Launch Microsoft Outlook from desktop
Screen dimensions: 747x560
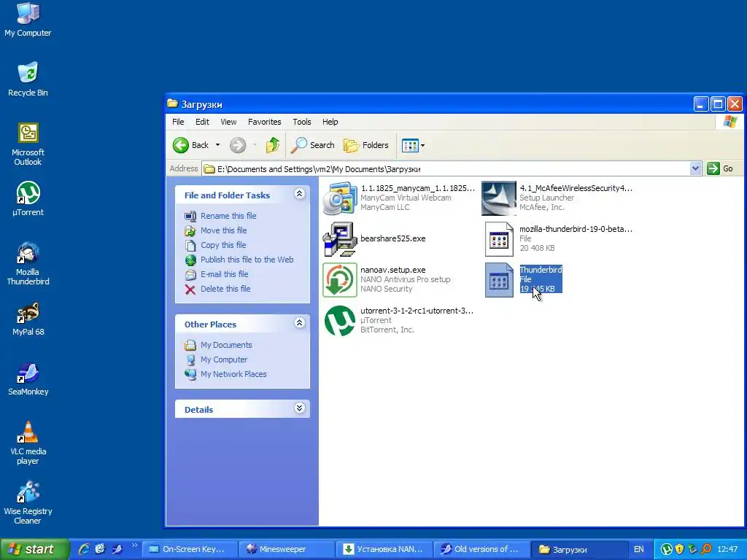click(x=28, y=144)
